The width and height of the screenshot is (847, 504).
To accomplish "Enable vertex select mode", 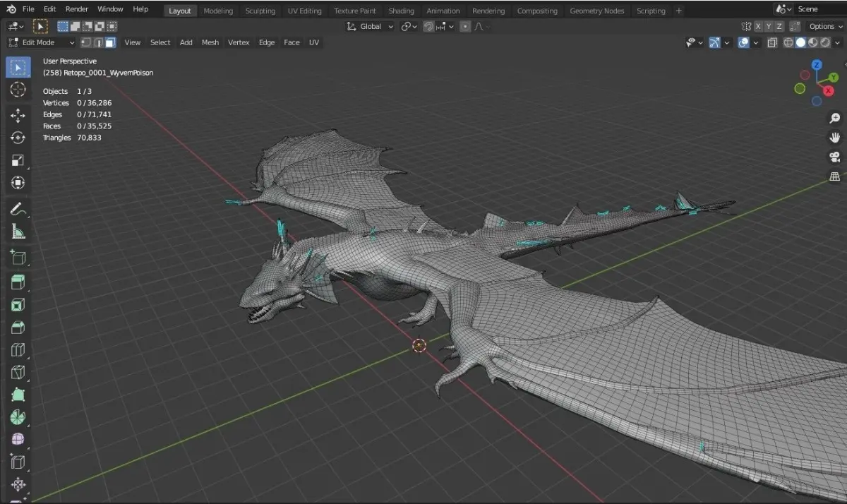I will pyautogui.click(x=86, y=42).
